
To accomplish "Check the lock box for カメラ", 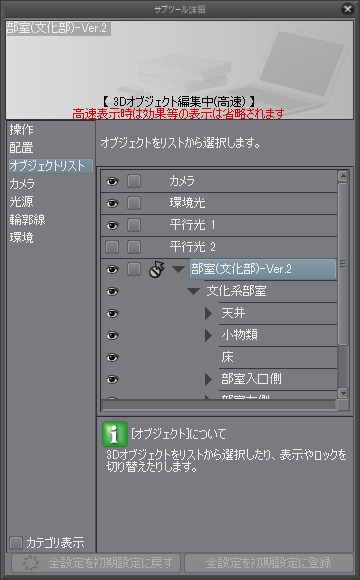I will coord(134,181).
